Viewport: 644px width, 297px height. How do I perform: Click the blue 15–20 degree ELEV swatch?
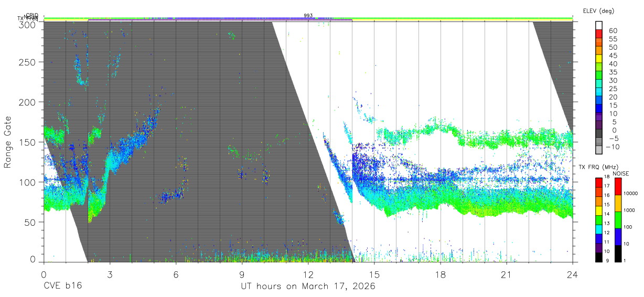pos(599,101)
